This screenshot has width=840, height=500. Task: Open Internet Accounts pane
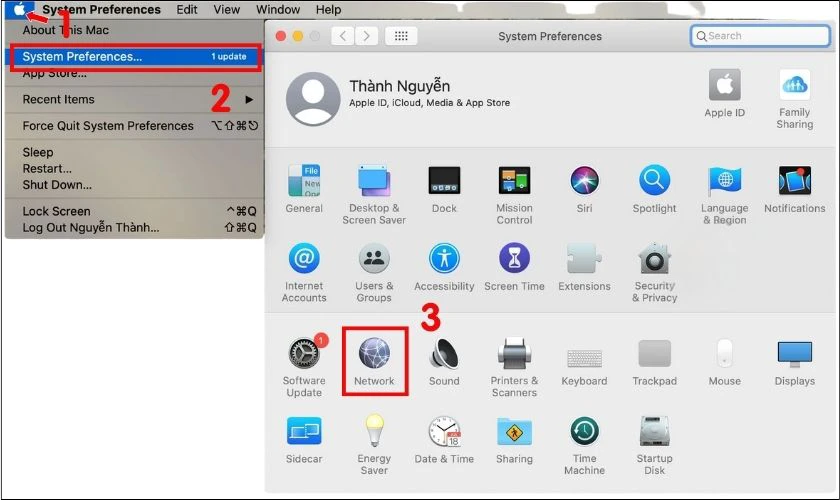[304, 272]
